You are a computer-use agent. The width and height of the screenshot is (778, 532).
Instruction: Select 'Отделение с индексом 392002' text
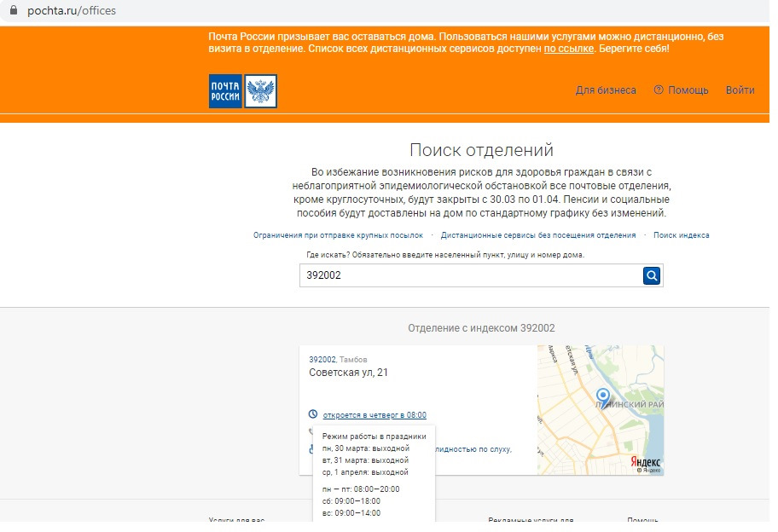click(481, 328)
